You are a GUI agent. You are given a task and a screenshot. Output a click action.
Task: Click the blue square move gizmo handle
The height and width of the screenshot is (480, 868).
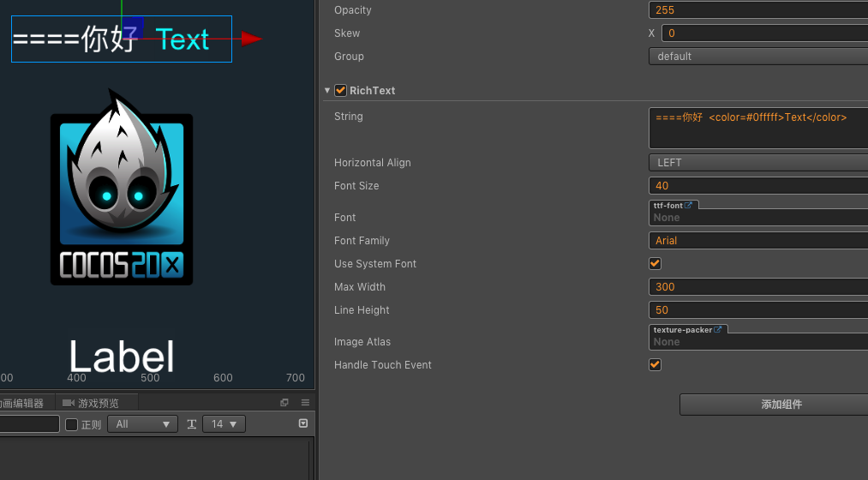[x=133, y=27]
